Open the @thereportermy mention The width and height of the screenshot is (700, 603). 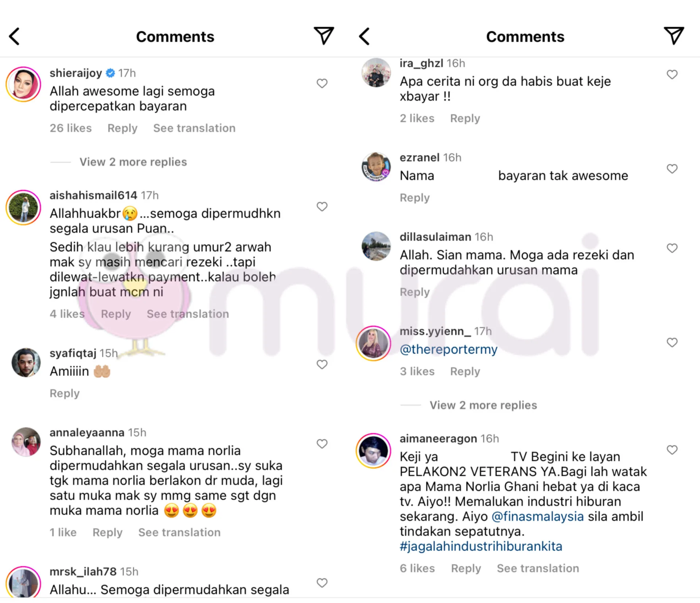pyautogui.click(x=448, y=349)
